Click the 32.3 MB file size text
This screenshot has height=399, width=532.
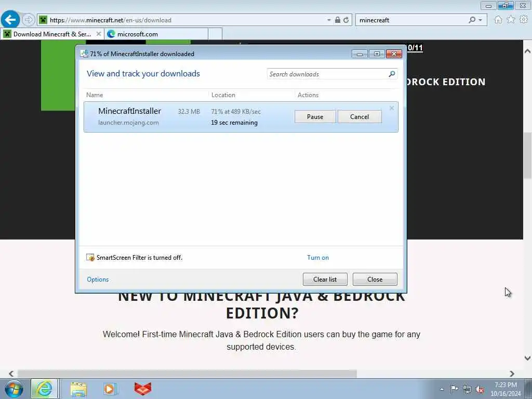point(189,112)
